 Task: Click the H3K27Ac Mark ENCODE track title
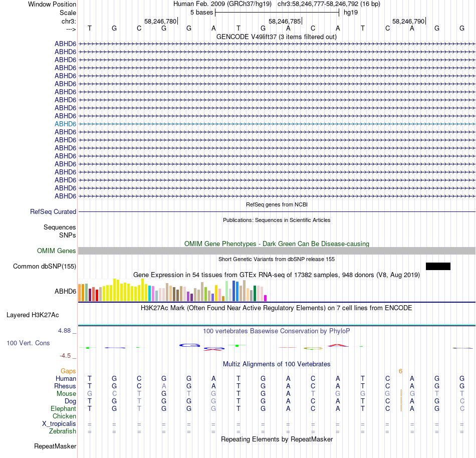(277, 308)
